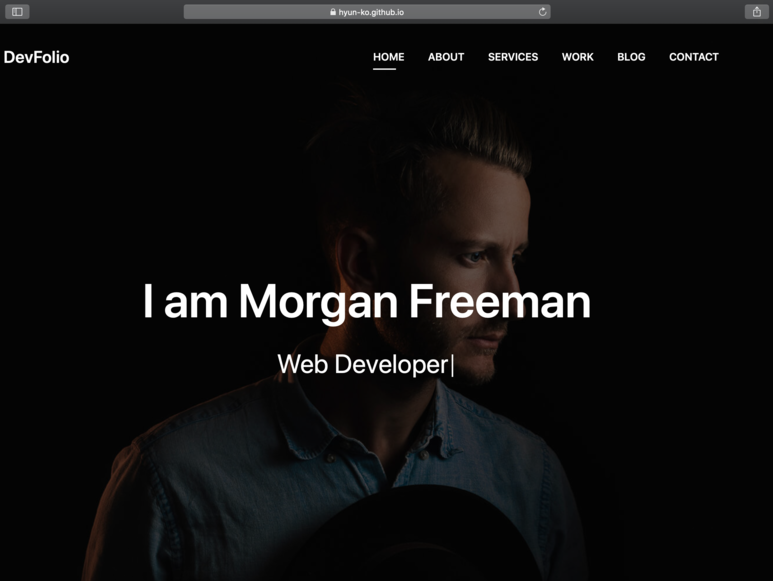The width and height of the screenshot is (773, 581).
Task: Click the typing cursor after Web Developer
Action: tap(452, 366)
